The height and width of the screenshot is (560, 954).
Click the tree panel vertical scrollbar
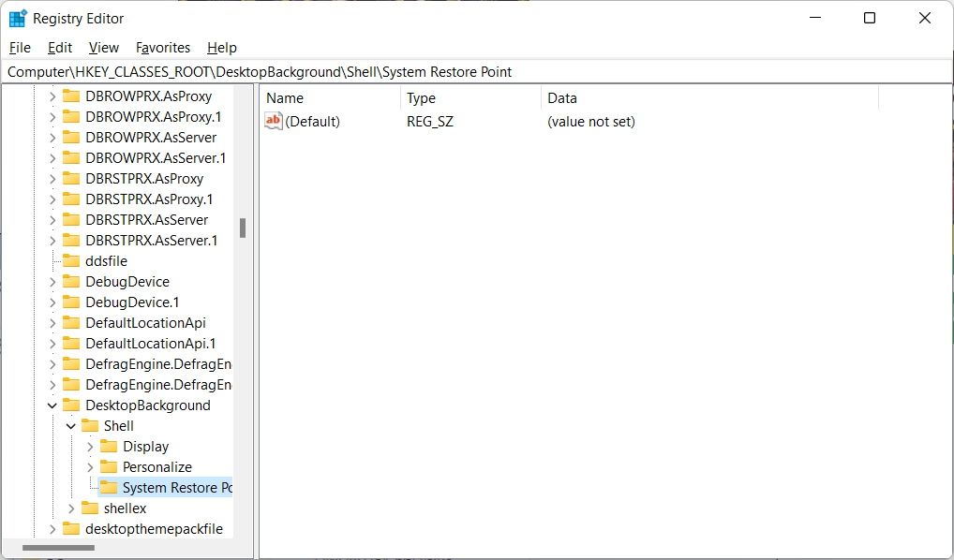[244, 229]
